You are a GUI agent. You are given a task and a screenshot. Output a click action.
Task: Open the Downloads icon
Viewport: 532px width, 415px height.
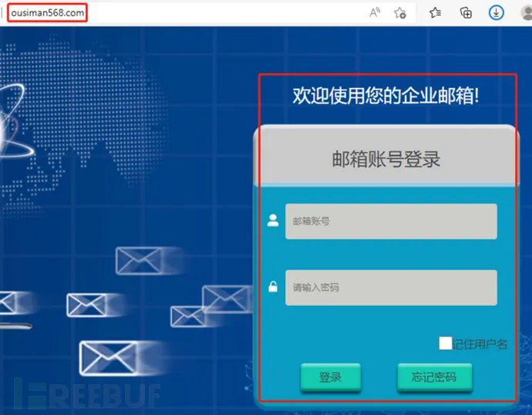click(496, 13)
